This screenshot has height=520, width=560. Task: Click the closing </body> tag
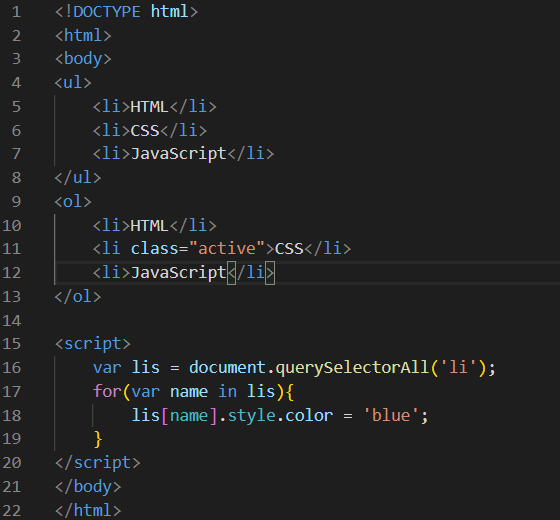click(x=88, y=487)
